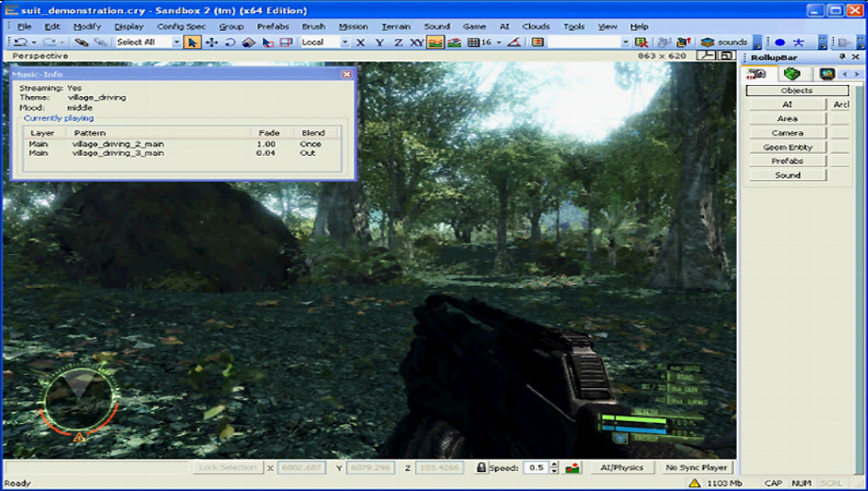Screen dimensions: 868x491
Task: Switch to the RollupBar objects tab
Action: point(758,74)
